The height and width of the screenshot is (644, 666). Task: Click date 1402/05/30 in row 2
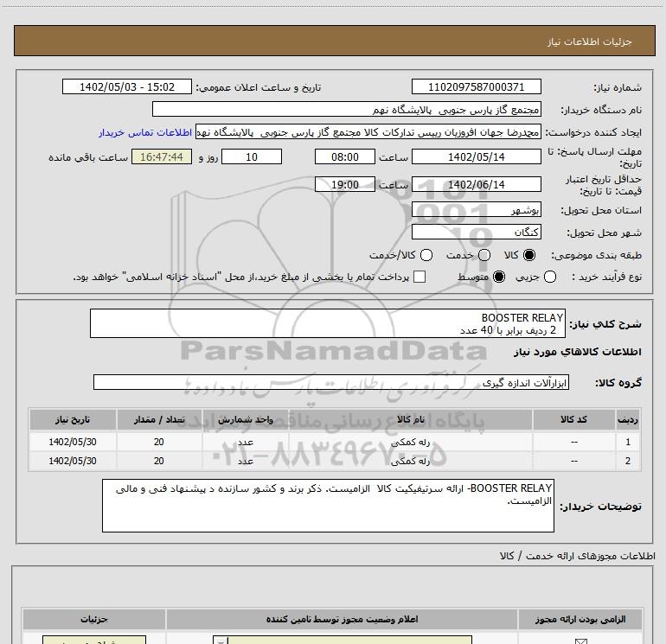coord(73,461)
